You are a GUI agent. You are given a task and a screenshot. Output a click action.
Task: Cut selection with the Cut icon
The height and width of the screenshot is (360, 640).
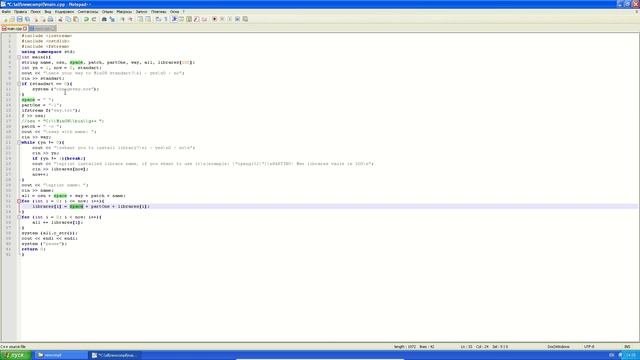pyautogui.click(x=60, y=19)
